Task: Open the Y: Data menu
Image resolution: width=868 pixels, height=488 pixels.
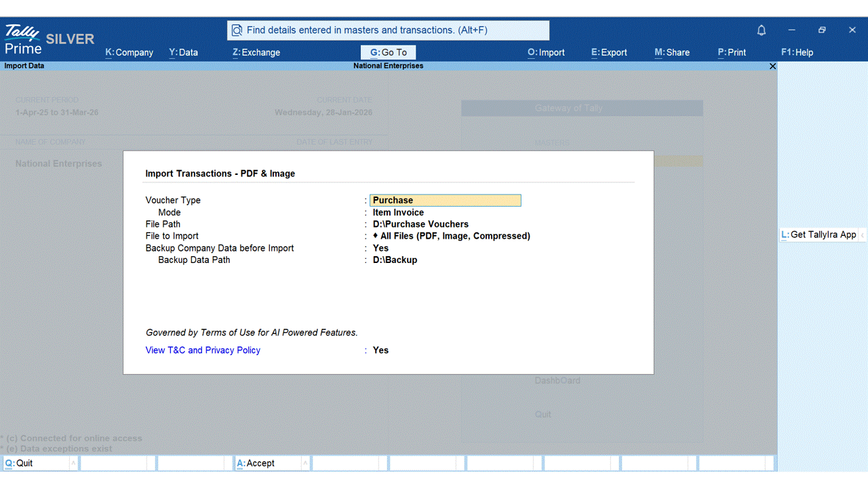Action: coord(184,52)
